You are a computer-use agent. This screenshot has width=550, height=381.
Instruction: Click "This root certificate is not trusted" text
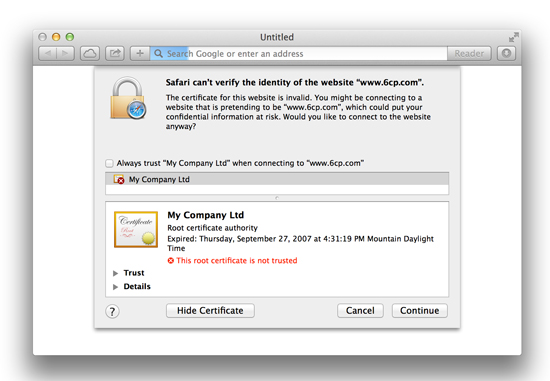237,261
